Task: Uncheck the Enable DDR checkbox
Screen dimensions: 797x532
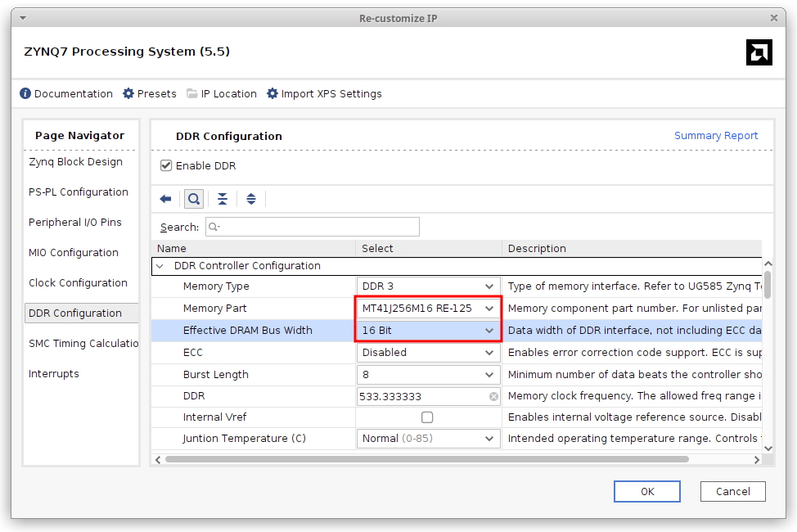Action: pyautogui.click(x=167, y=166)
